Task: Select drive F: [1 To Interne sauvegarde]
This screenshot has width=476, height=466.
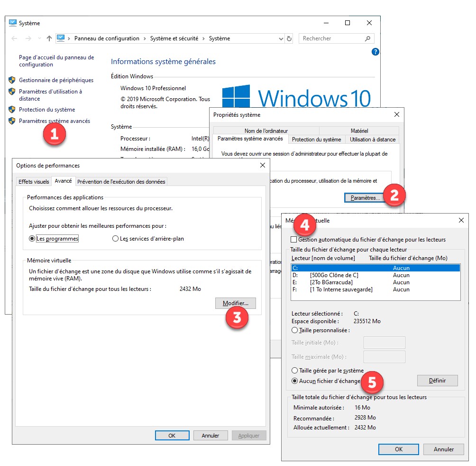Action: point(375,289)
